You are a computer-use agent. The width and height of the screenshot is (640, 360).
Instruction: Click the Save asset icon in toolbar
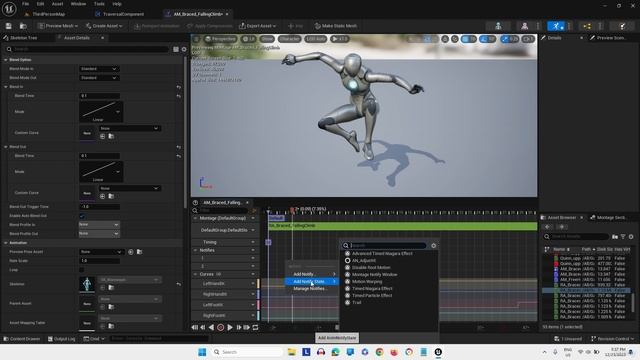pyautogui.click(x=9, y=26)
